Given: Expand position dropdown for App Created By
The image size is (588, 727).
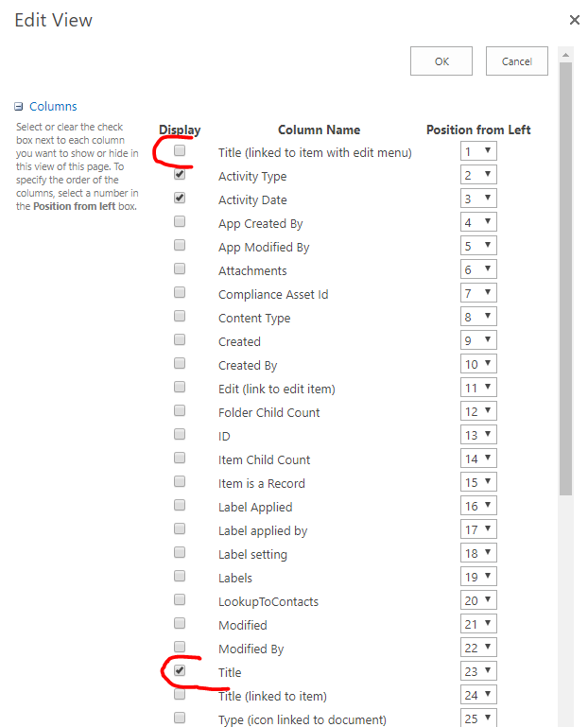Looking at the screenshot, I should tap(478, 223).
